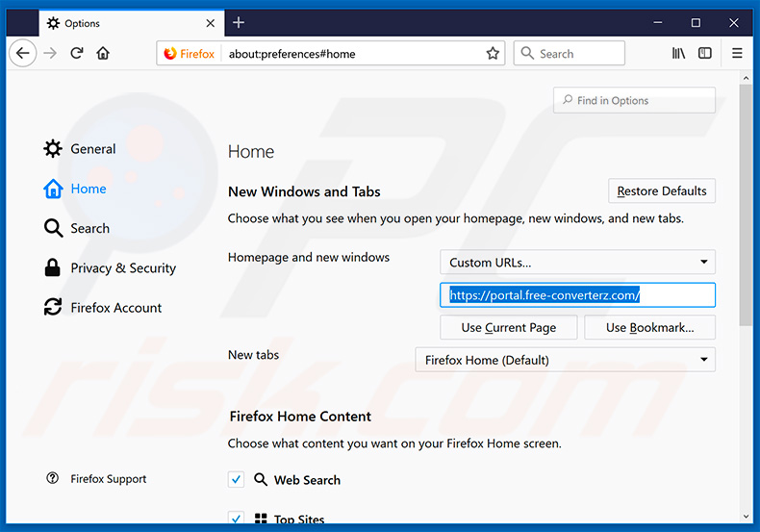Expand the New tabs dropdown

pos(565,360)
